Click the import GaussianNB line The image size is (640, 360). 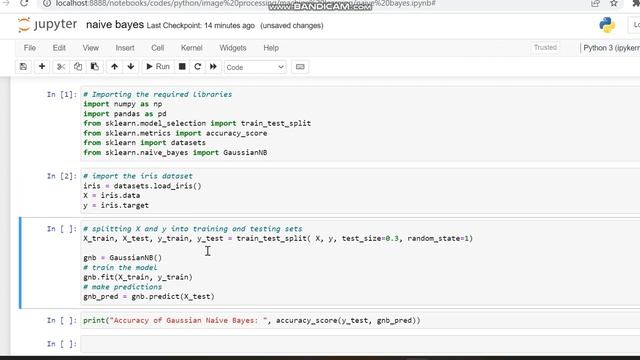[175, 153]
